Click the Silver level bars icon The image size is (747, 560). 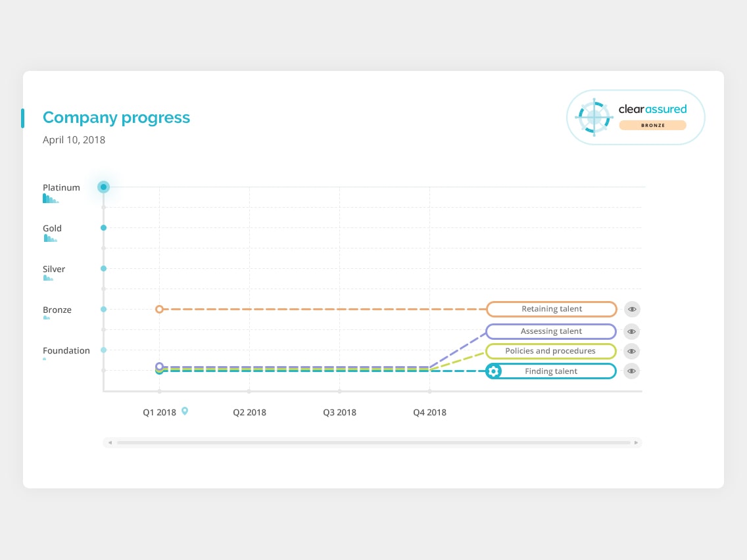[x=48, y=278]
